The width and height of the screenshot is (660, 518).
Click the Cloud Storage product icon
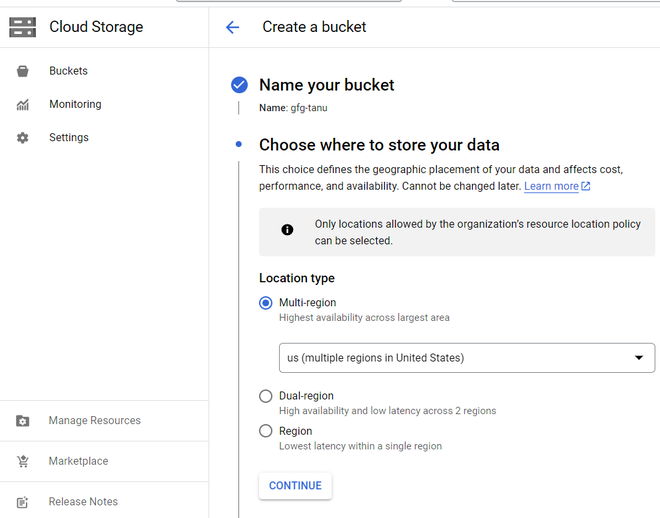[22, 27]
